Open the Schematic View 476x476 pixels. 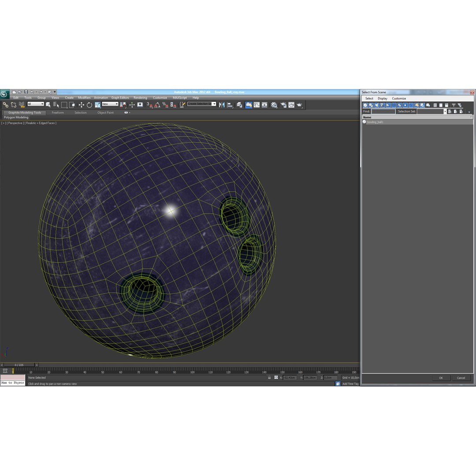click(x=265, y=105)
